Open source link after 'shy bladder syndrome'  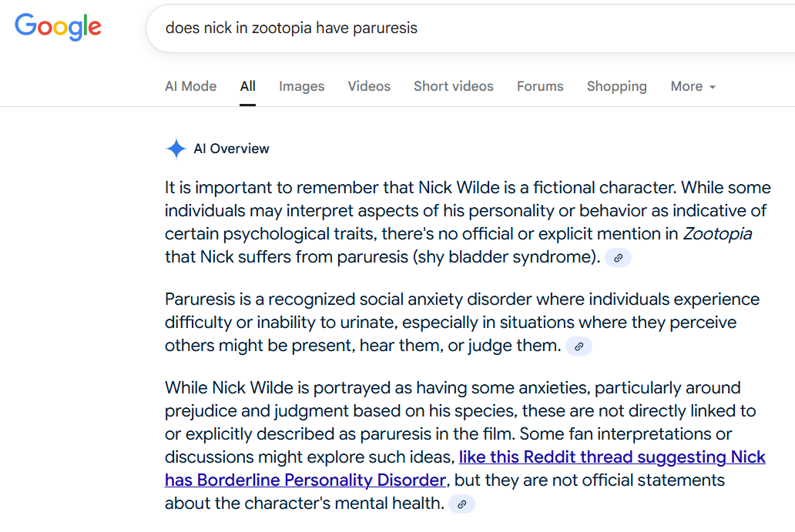coord(618,257)
